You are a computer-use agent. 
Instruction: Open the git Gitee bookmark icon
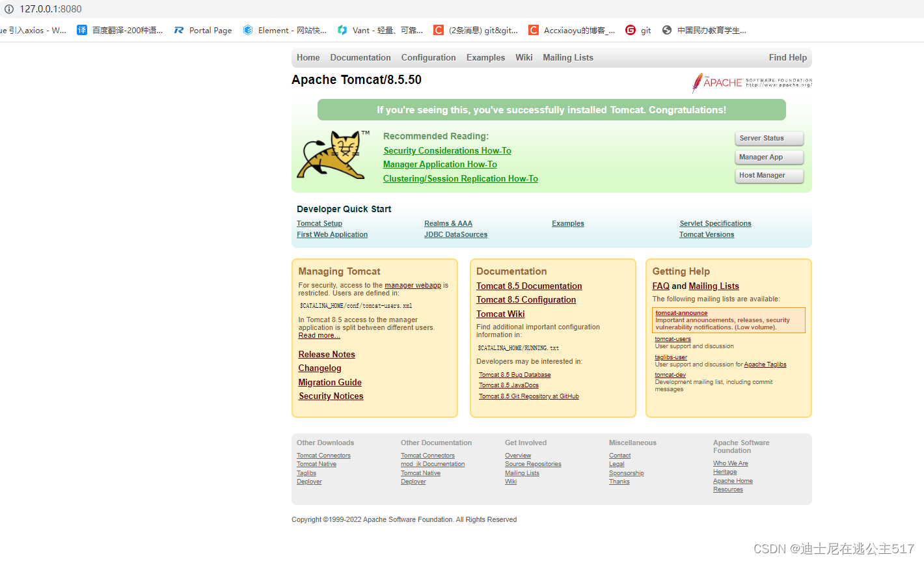[x=631, y=30]
